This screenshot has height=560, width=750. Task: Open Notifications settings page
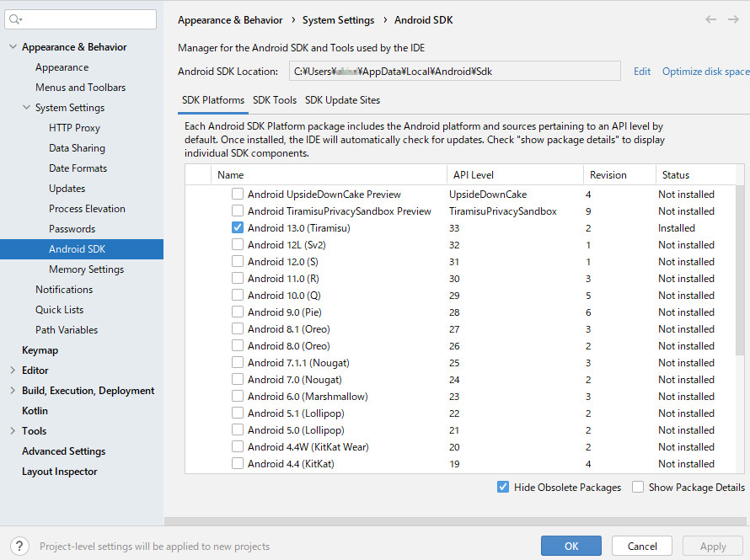(63, 290)
